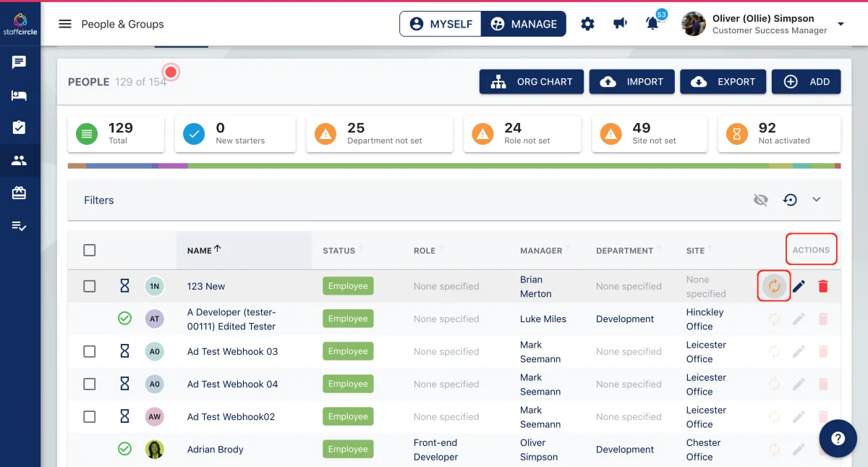Click the IMPORT button
Viewport: 868px width, 467px height.
point(631,82)
